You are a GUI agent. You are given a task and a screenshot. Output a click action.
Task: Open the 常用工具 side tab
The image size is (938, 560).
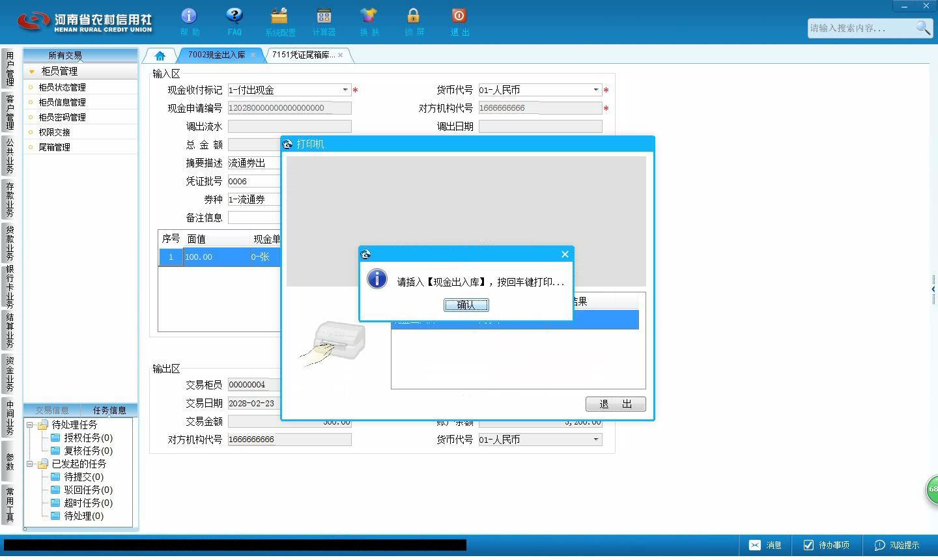[9, 504]
